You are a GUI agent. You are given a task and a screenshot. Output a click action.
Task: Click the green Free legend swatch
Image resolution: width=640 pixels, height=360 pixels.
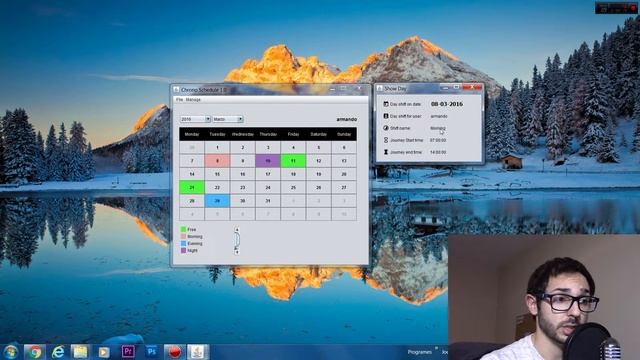coord(183,229)
